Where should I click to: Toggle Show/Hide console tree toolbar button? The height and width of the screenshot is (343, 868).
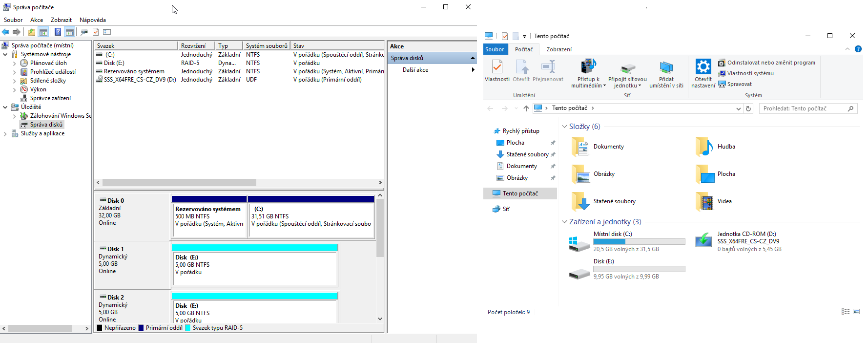(43, 32)
